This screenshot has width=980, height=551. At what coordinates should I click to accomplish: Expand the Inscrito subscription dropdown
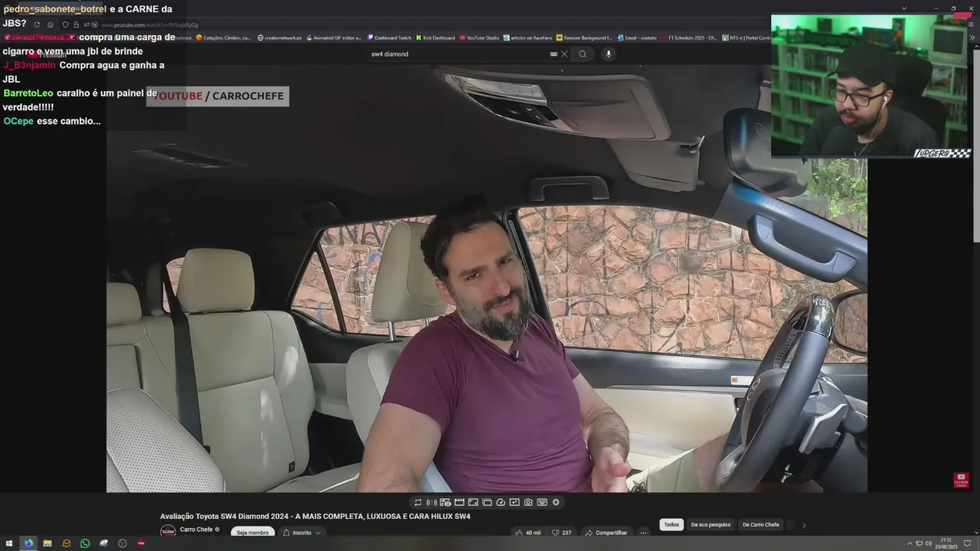tap(301, 533)
